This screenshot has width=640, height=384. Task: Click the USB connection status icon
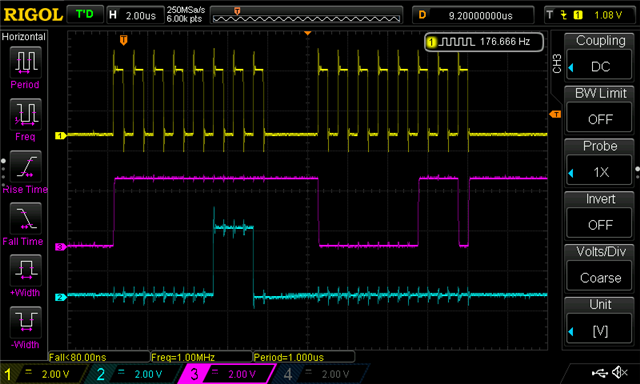pos(600,372)
